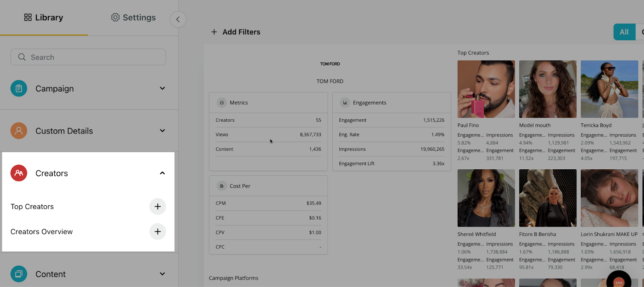The image size is (644, 287).
Task: Open Fitore B Berisha creator thumbnail
Action: click(x=548, y=198)
